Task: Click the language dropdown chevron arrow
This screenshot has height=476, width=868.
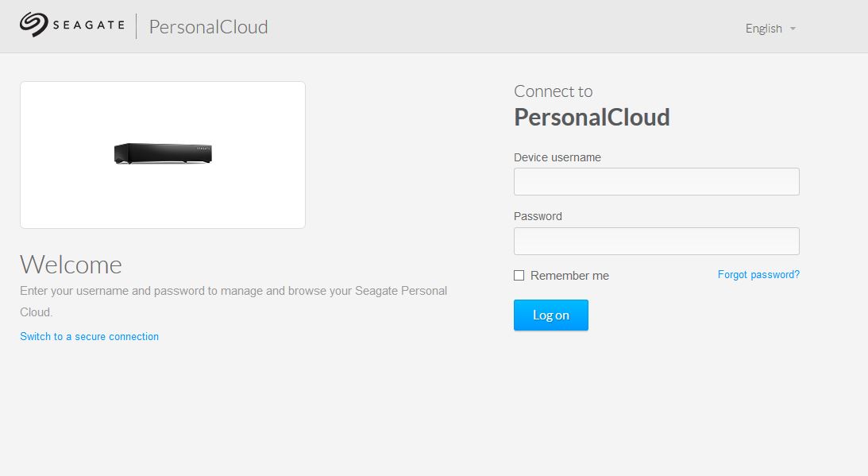Action: [793, 29]
